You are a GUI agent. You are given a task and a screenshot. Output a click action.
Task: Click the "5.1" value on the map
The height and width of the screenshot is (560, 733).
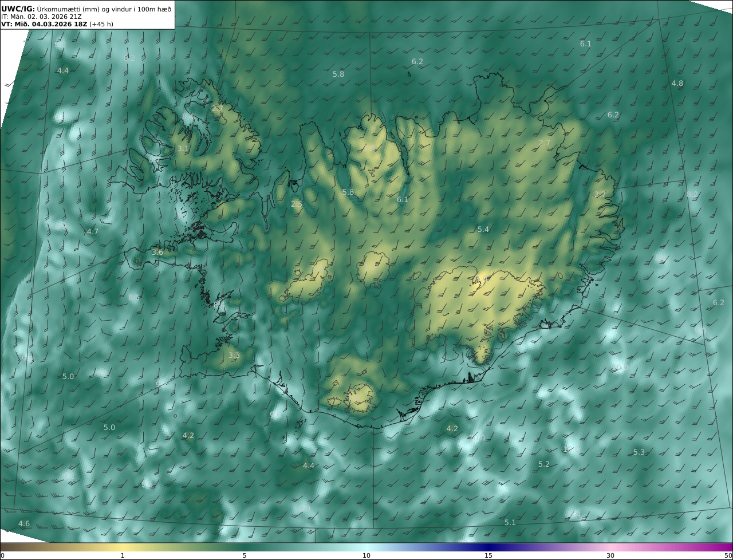[x=510, y=523]
